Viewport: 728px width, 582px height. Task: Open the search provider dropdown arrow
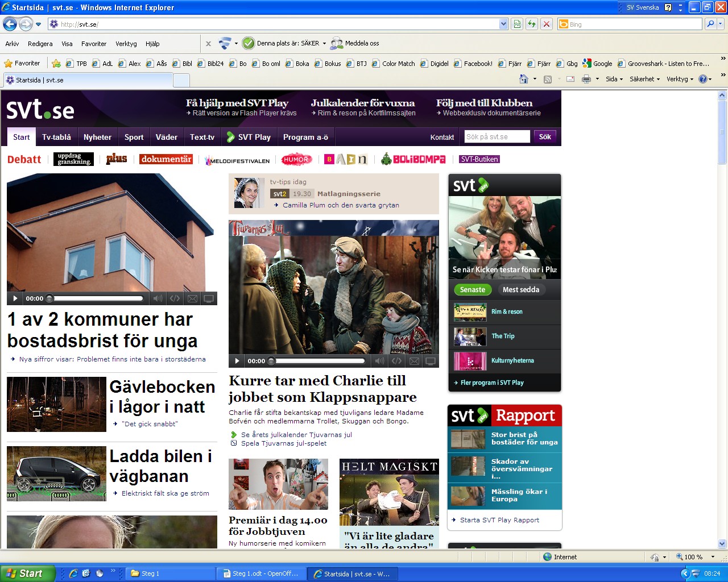[721, 24]
